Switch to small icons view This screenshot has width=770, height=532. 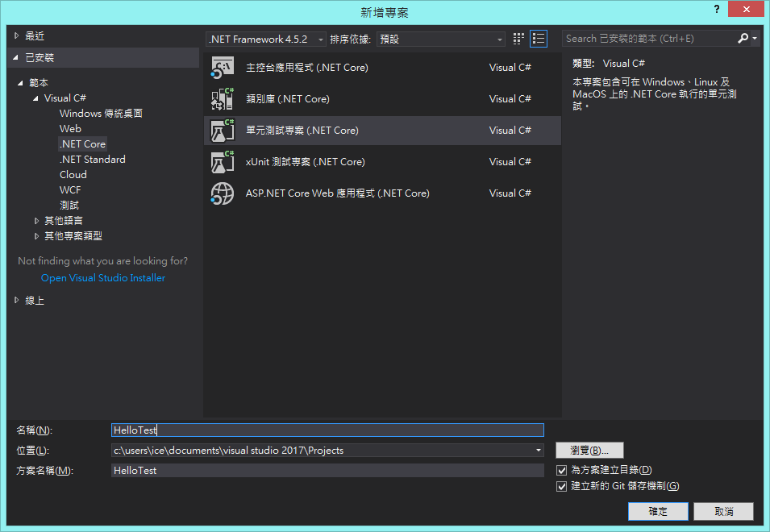point(518,39)
